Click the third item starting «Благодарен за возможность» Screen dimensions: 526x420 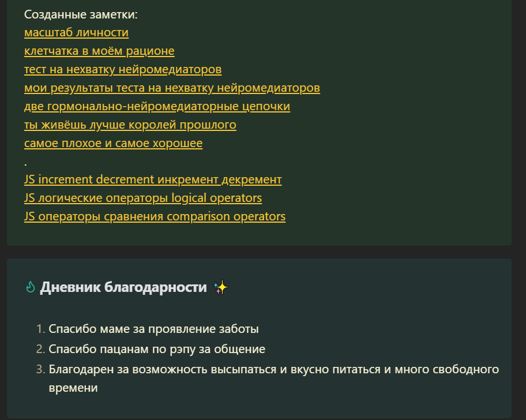(x=274, y=378)
